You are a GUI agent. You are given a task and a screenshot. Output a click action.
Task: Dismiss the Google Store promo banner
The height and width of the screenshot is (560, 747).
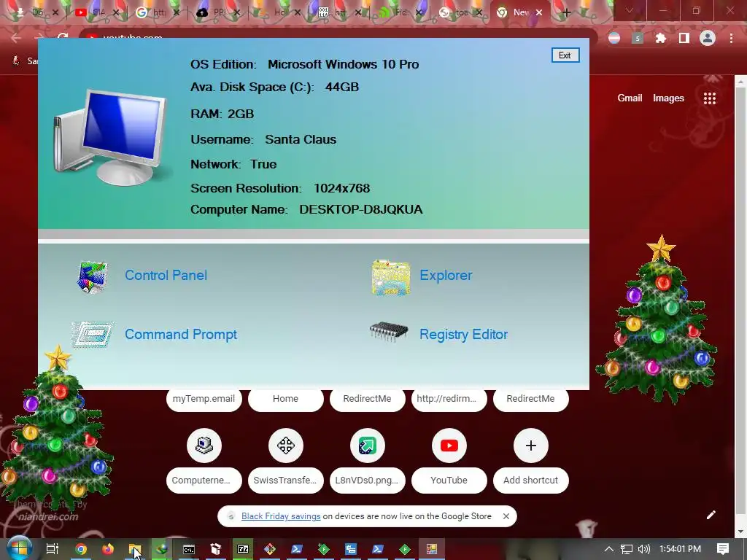pyautogui.click(x=506, y=516)
